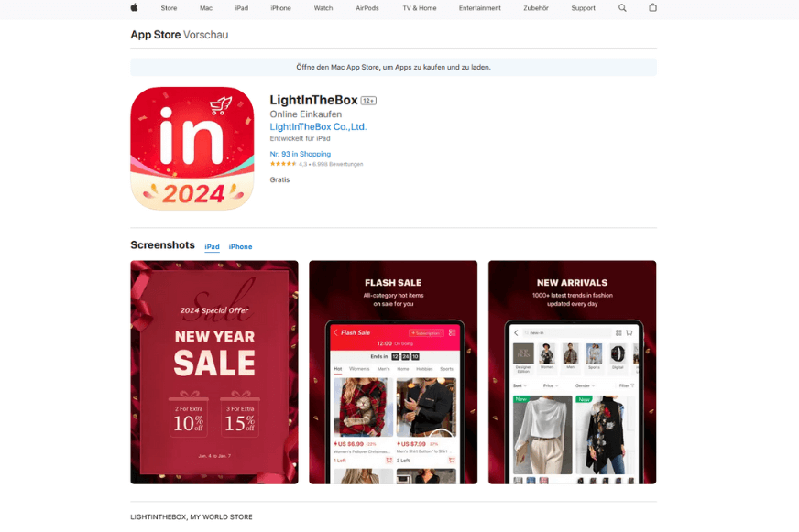Open the New Arrivals screenshot

[x=573, y=372]
